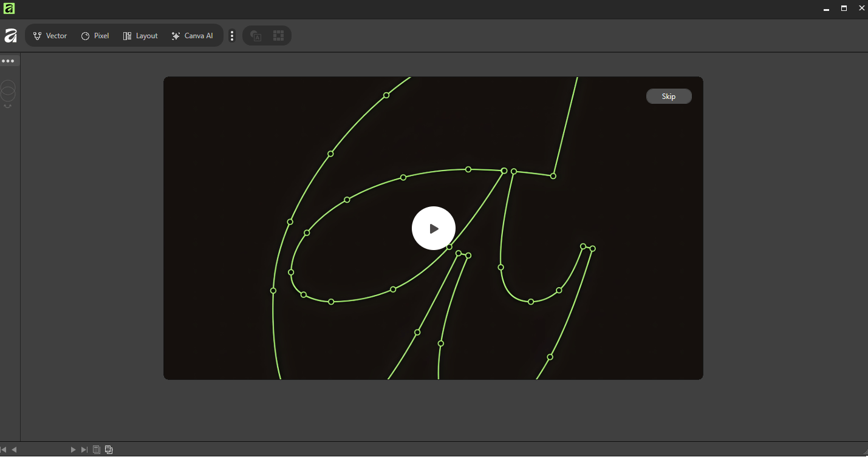
Task: Expand the left tools panel ellipsis
Action: 8,61
